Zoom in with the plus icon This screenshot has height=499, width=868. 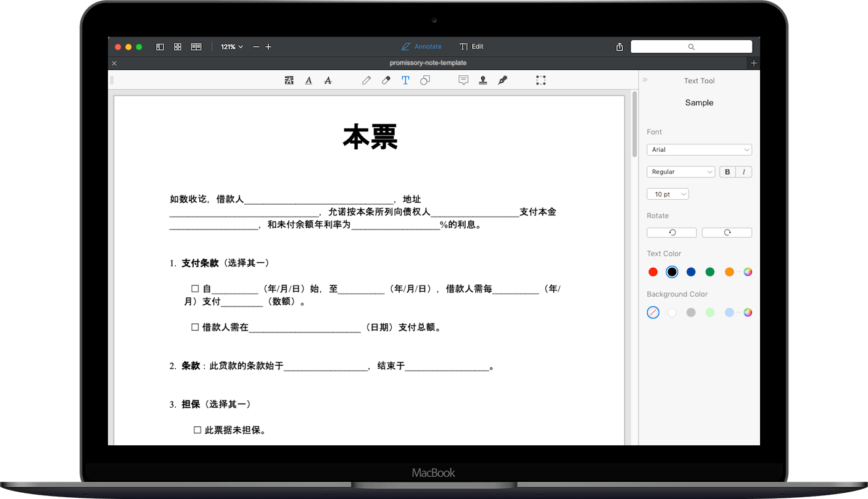[x=268, y=47]
